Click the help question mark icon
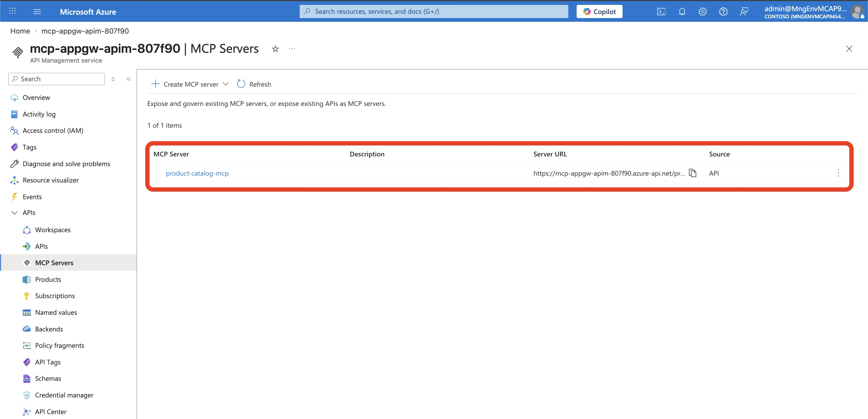Screen dimensions: 868x419 click(x=723, y=12)
